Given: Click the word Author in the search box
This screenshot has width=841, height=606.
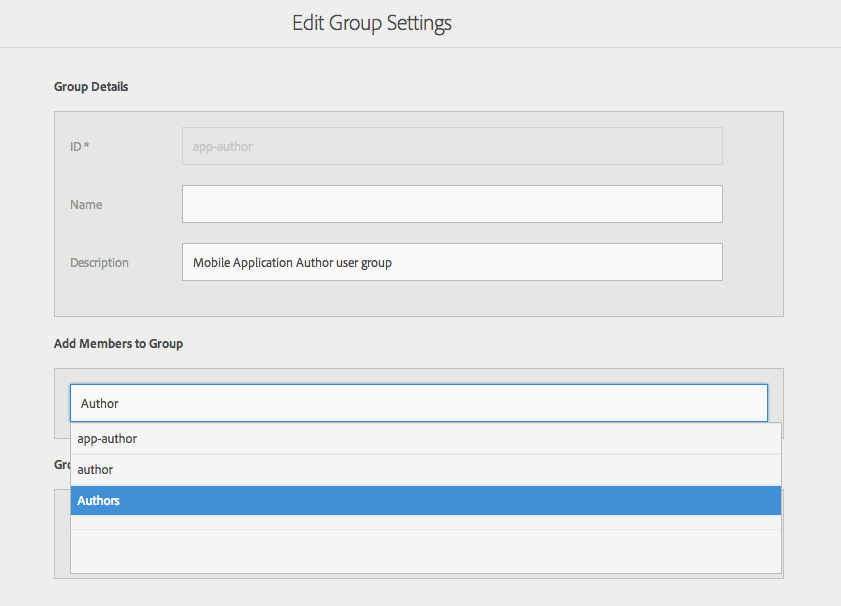Looking at the screenshot, I should pyautogui.click(x=100, y=404).
